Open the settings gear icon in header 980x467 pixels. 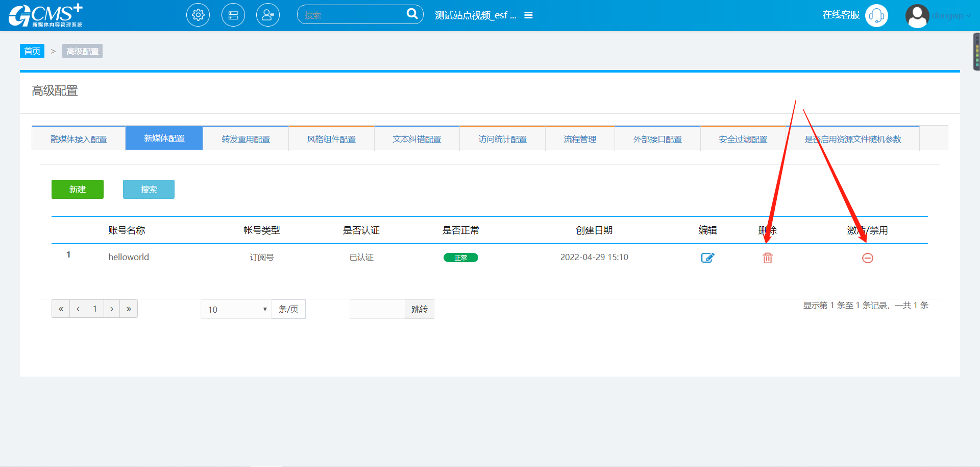click(x=198, y=15)
